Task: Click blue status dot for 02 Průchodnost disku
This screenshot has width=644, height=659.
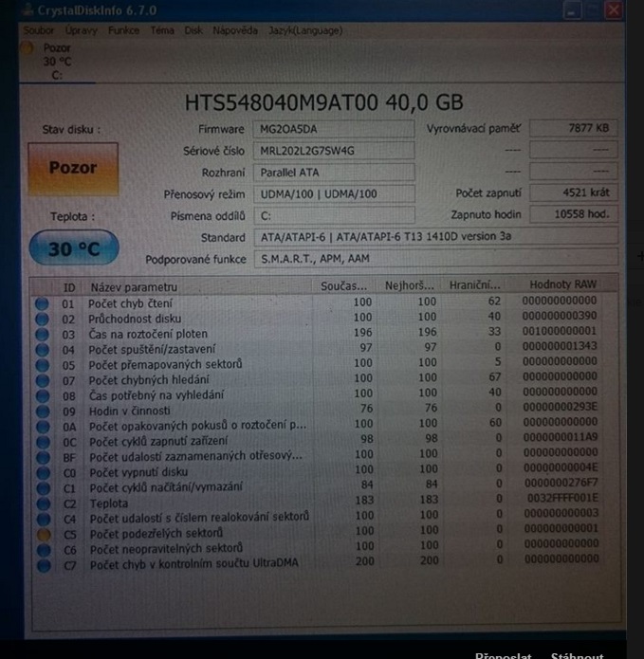Action: pos(42,319)
